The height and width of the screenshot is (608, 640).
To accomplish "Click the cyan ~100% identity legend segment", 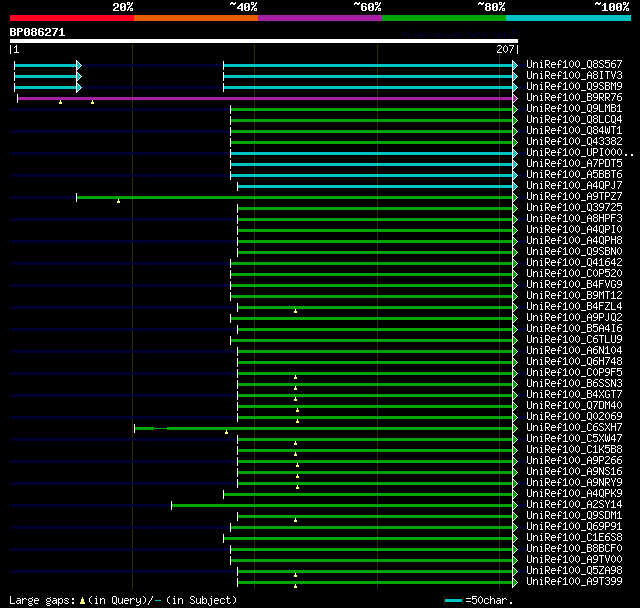I will tap(569, 18).
